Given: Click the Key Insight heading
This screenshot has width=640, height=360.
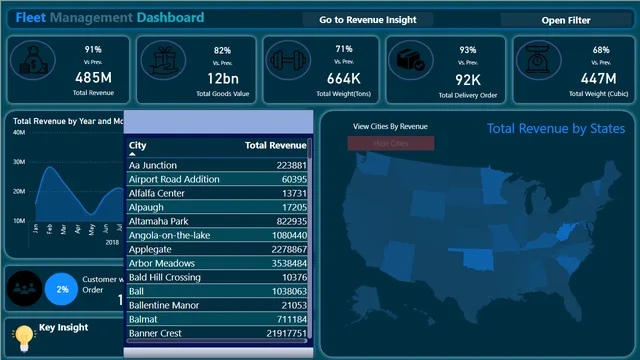Looking at the screenshot, I should tap(63, 327).
